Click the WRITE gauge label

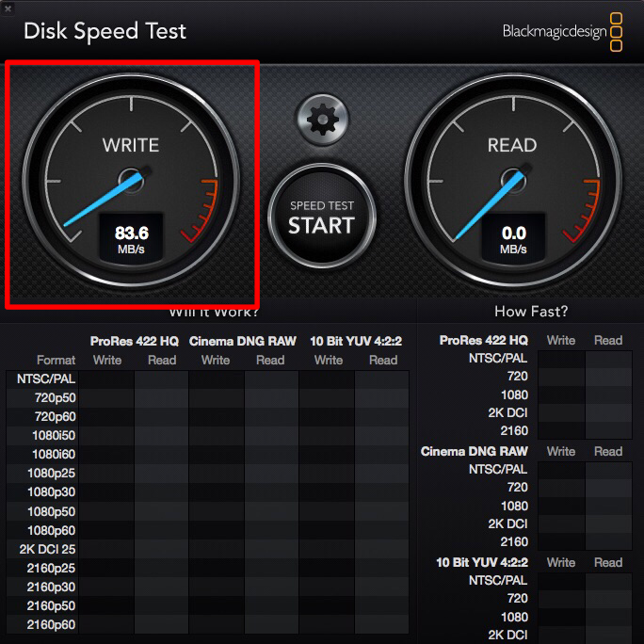(131, 145)
